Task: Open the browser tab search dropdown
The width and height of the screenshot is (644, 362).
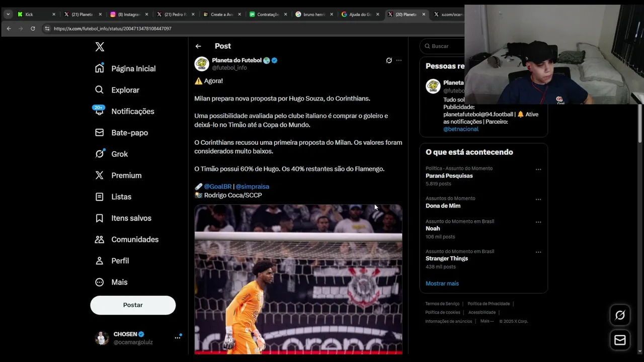Action: tap(8, 15)
